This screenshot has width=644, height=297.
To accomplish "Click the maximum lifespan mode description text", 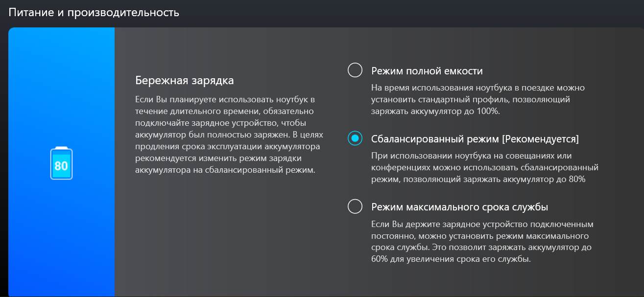I will click(482, 242).
